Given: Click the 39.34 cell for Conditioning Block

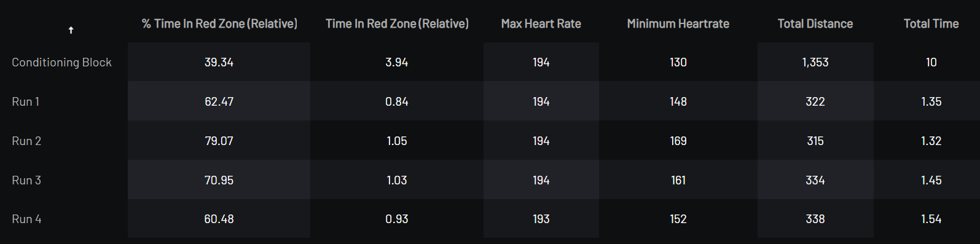Looking at the screenshot, I should pyautogui.click(x=219, y=62).
